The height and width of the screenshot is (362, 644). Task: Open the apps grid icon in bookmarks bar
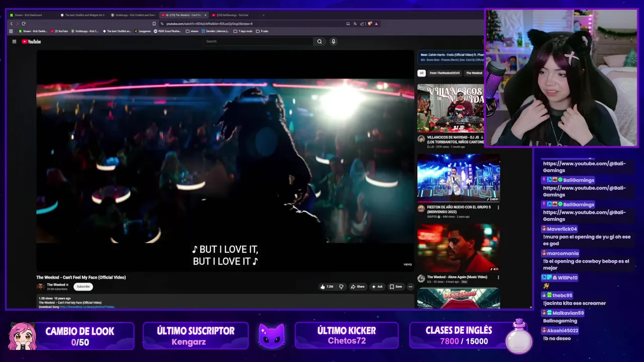(x=11, y=31)
